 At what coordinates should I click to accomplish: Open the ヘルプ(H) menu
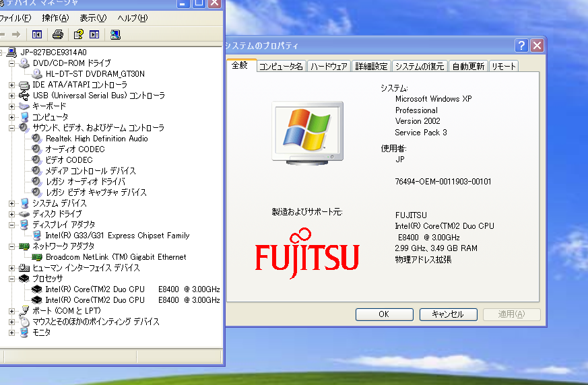(x=133, y=18)
